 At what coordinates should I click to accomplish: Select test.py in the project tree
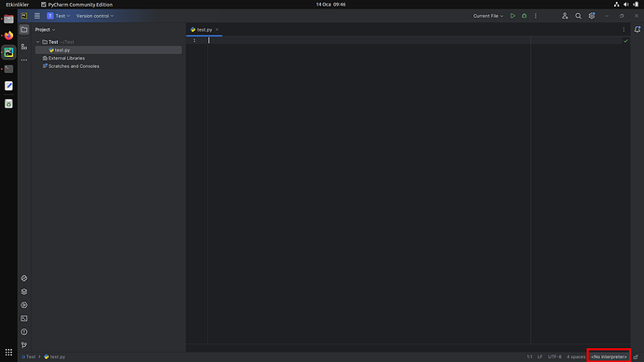[108, 50]
